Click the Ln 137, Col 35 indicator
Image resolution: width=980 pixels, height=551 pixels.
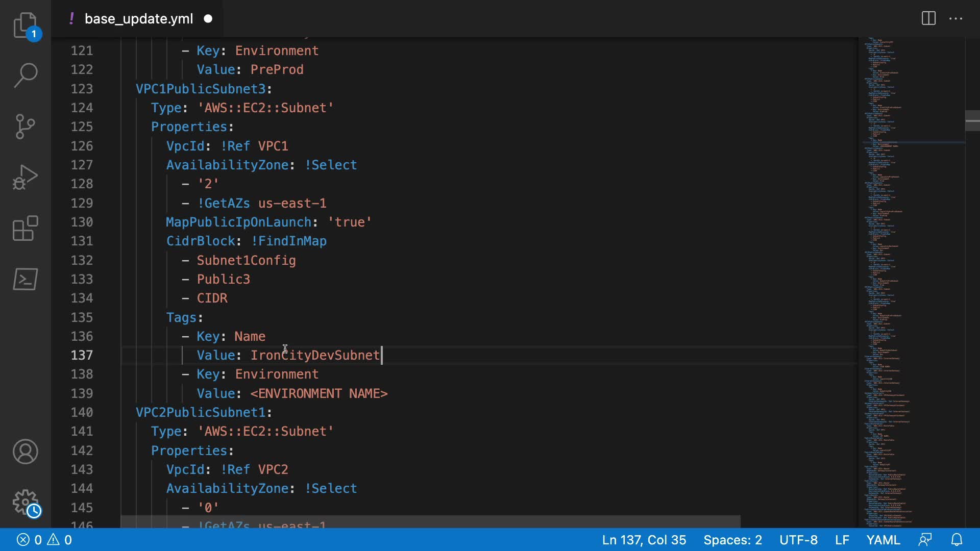[644, 540]
